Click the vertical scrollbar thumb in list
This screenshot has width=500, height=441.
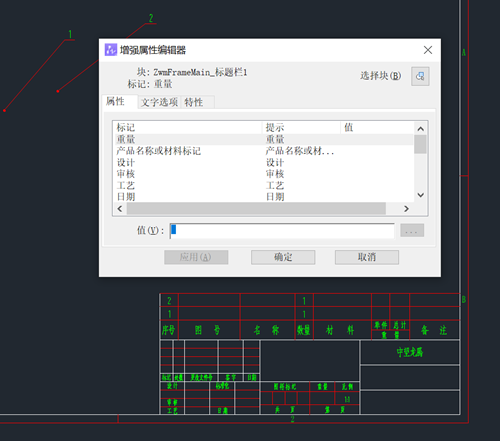tap(420, 144)
